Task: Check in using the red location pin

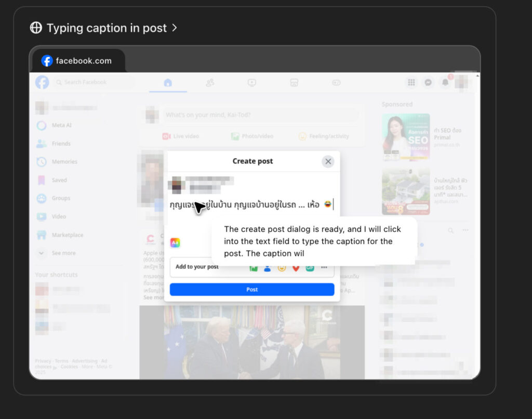Action: 296,268
